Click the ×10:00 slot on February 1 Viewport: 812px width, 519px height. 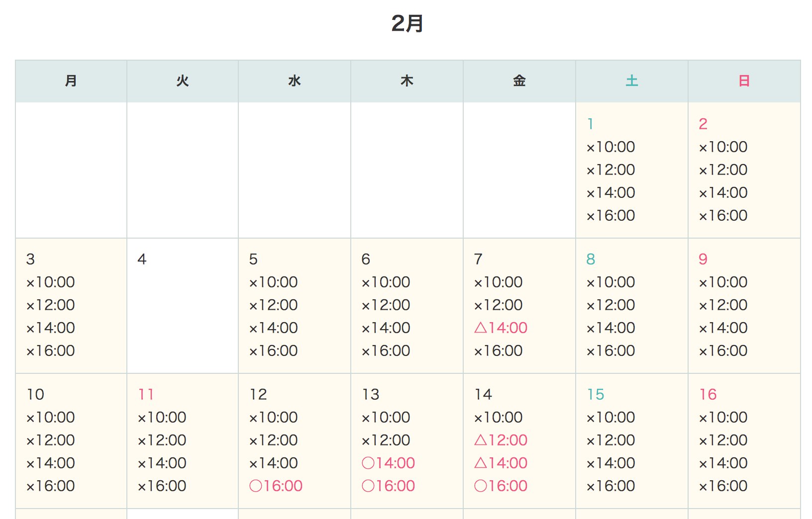[610, 147]
